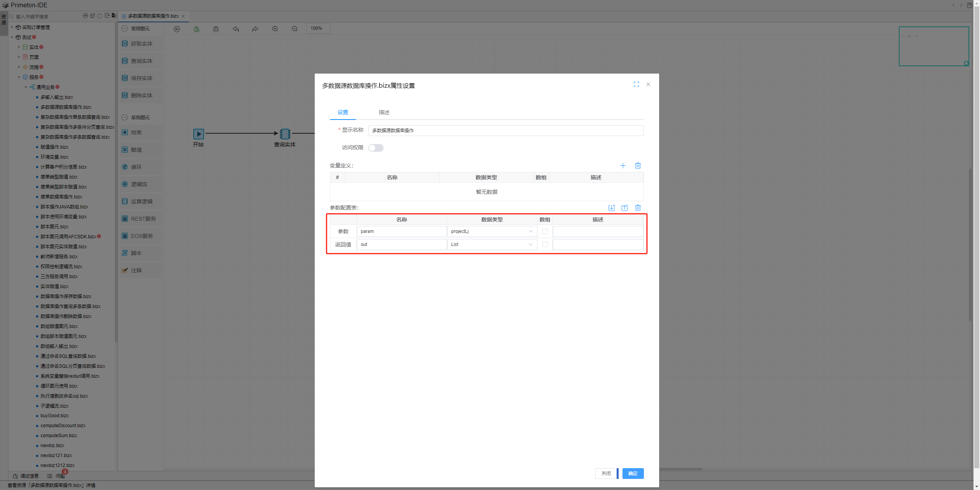Click the run play icon in toolbar
Viewport: 980px width, 490px height.
[177, 29]
